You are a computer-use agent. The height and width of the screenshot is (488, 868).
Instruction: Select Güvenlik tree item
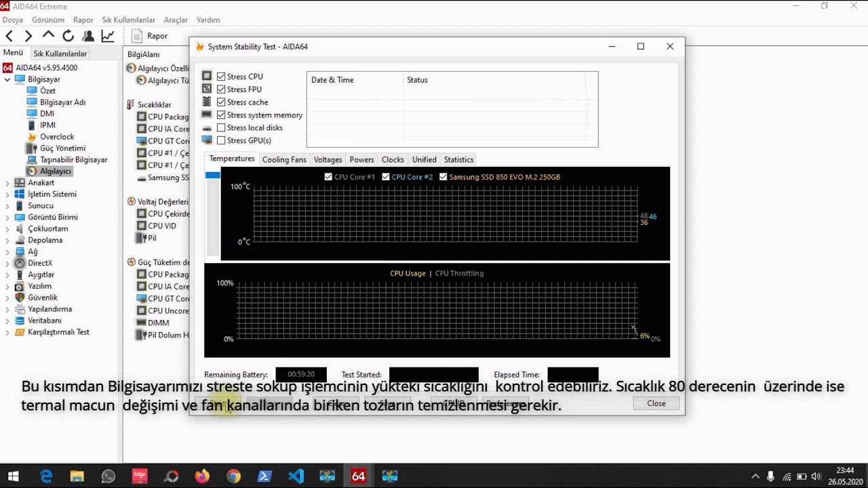click(x=43, y=298)
